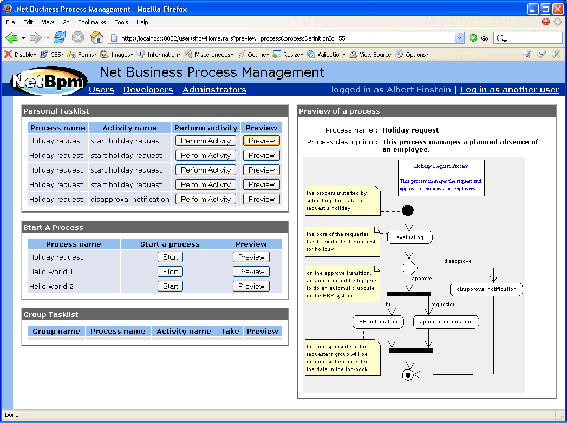Viewport: 567px width, 423px height.
Task: Follow the Users link
Action: [x=101, y=90]
